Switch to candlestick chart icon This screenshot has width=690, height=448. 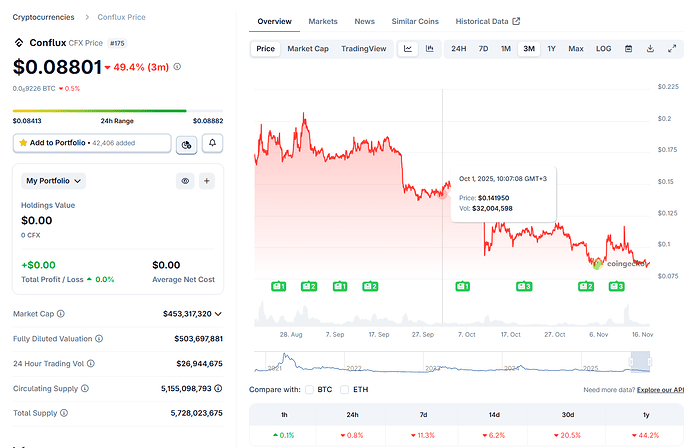point(429,48)
